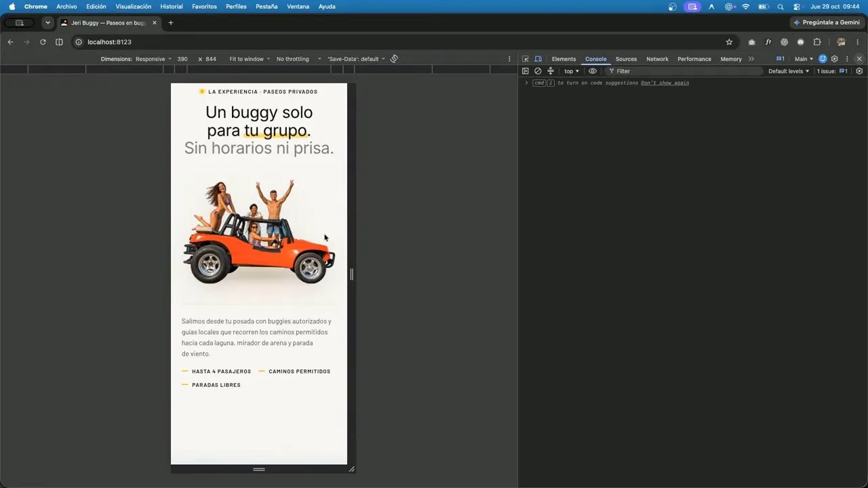Rotate the device viewport orientation
Screen dimensions: 868x488
pyautogui.click(x=394, y=59)
